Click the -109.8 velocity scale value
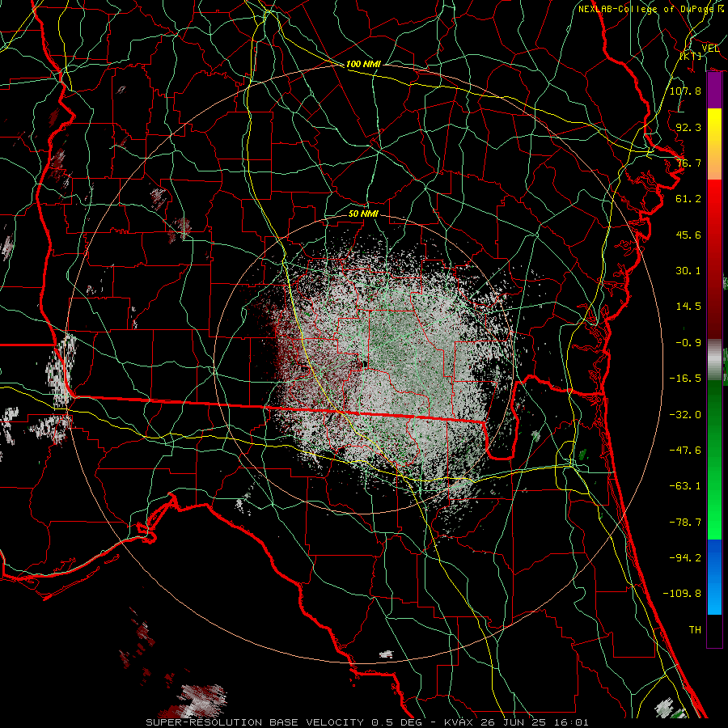This screenshot has height=728, width=728. click(x=682, y=594)
